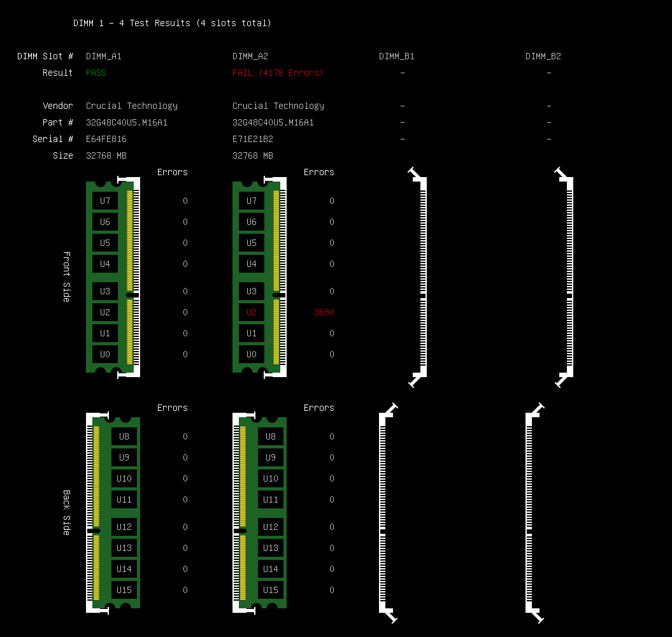
Task: Click the DIMM_B2 slot column header
Action: 543,56
